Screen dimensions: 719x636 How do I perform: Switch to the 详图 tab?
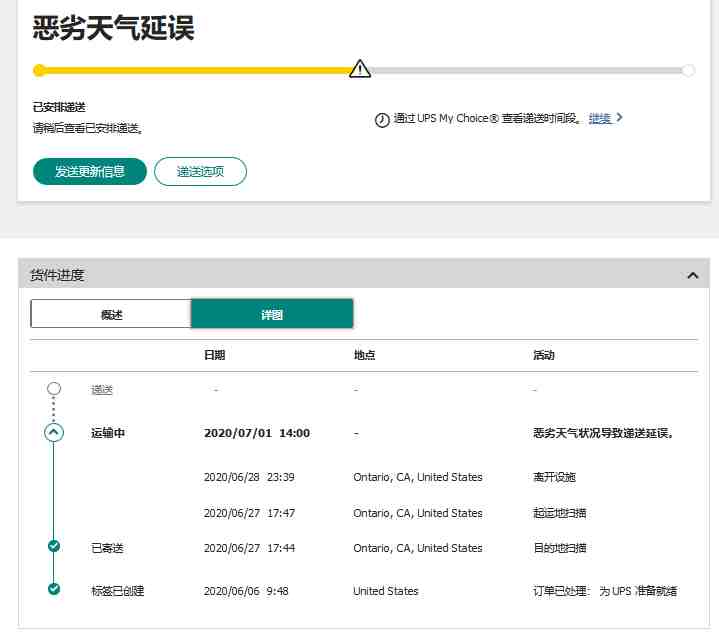pyautogui.click(x=272, y=314)
